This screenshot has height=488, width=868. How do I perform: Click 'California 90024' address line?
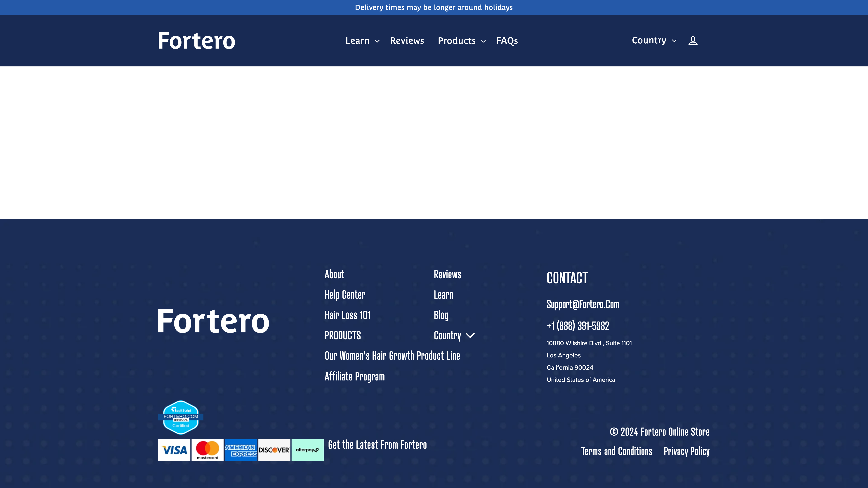570,367
